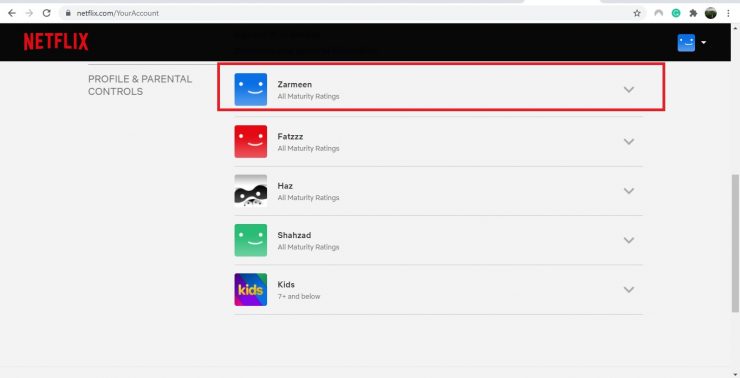Click the Profile & Parental Controls heading
Image resolution: width=740 pixels, height=378 pixels.
click(x=140, y=85)
